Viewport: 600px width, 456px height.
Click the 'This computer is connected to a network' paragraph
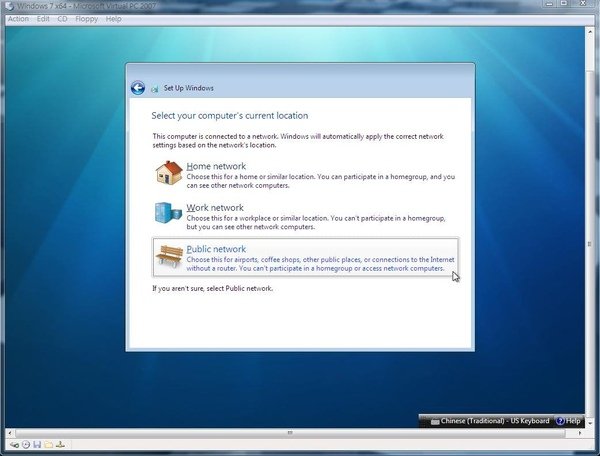coord(298,140)
